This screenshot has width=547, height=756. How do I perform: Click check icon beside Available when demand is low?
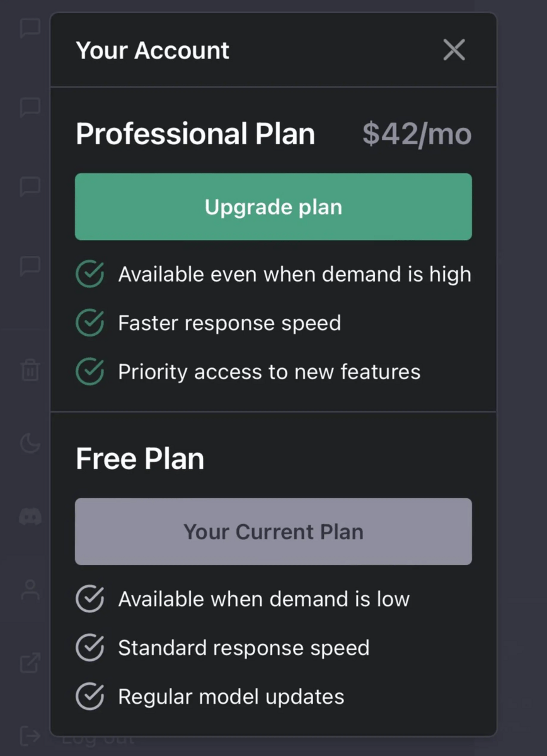pos(90,598)
